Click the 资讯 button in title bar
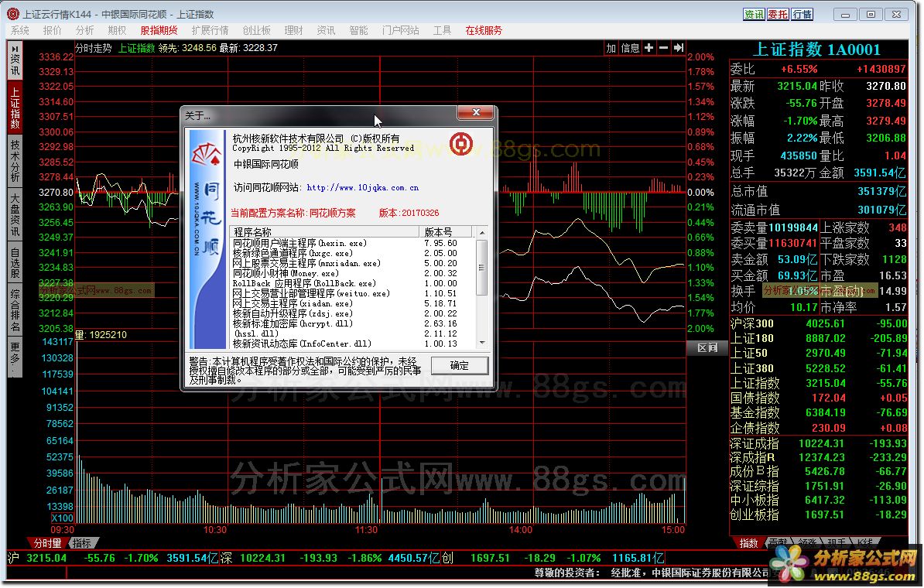The image size is (924, 588). click(753, 14)
